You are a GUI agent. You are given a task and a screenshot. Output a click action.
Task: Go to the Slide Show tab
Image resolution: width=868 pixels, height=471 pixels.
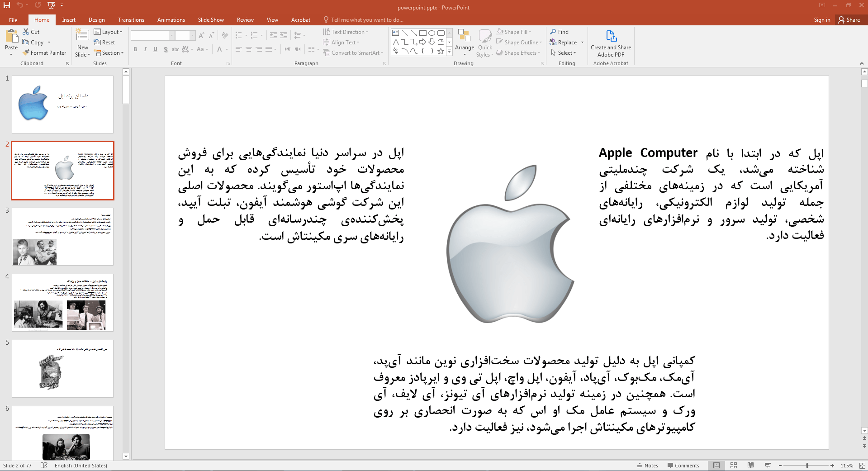tap(211, 20)
